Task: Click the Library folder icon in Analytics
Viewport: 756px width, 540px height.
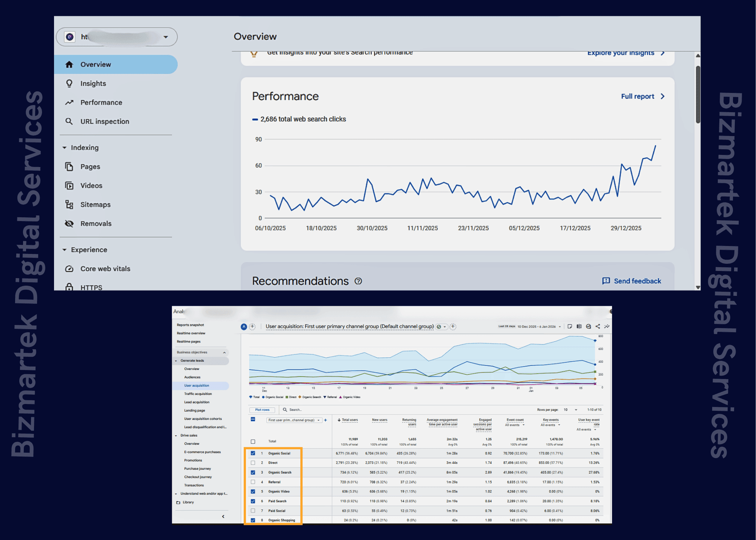Action: click(178, 502)
